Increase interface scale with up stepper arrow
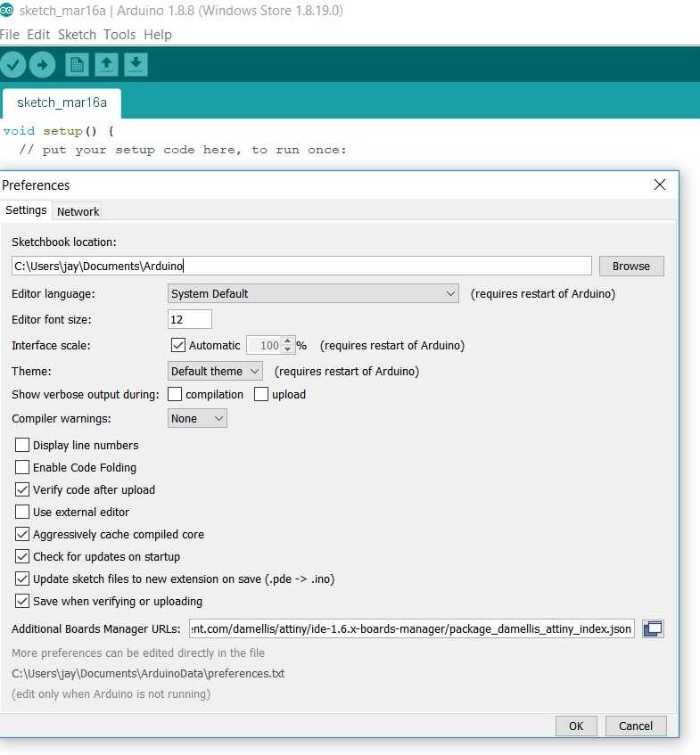Image resolution: width=700 pixels, height=755 pixels. coord(288,341)
